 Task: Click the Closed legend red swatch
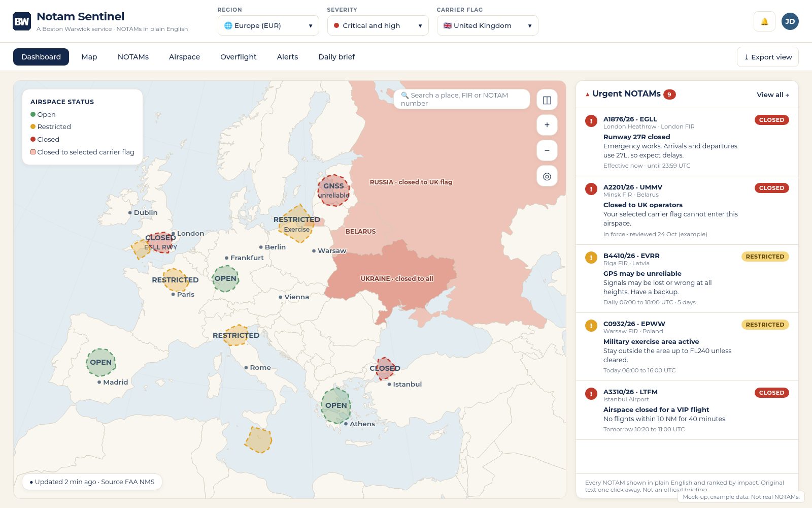point(33,139)
